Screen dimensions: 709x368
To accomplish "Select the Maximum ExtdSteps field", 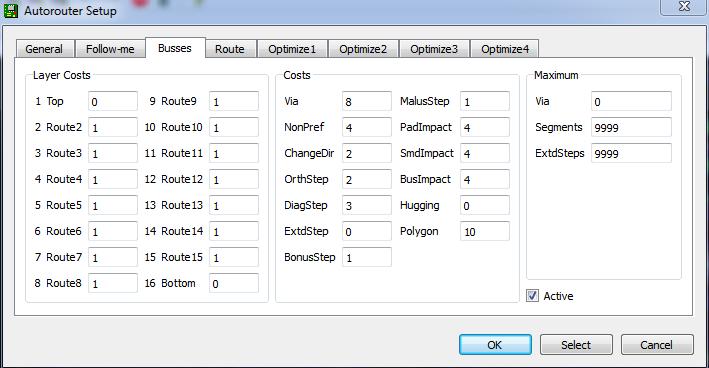I will tap(631, 153).
